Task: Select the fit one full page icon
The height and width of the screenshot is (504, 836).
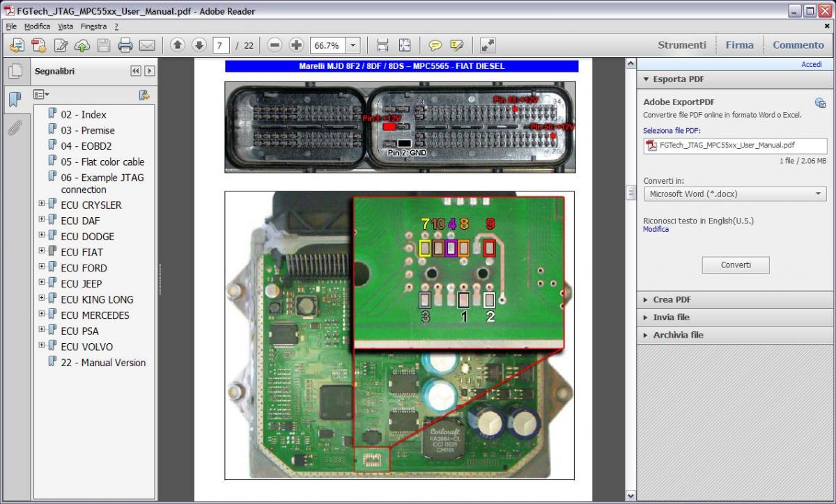Action: 405,45
